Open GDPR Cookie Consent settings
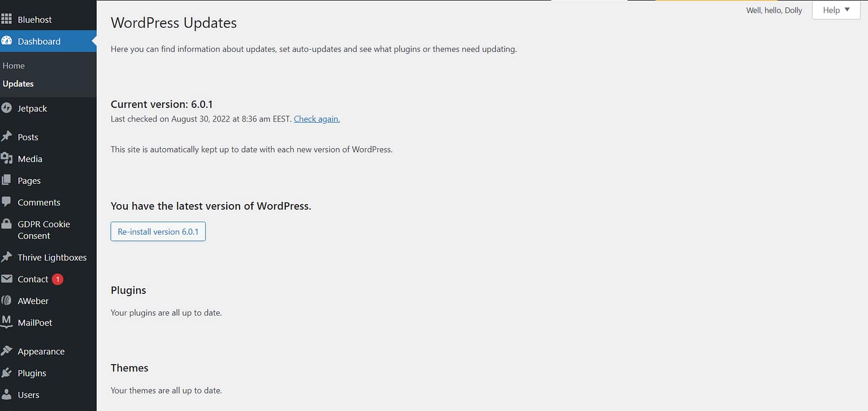This screenshot has width=868, height=411. click(x=8, y=224)
